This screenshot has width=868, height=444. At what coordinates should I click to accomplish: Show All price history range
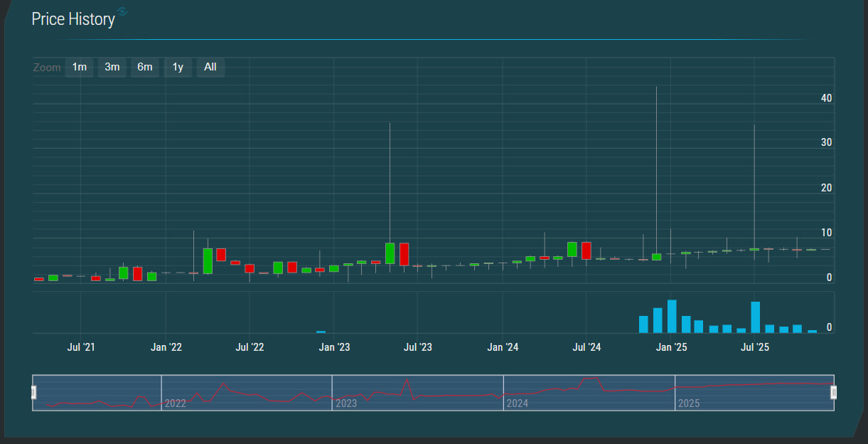pos(210,67)
